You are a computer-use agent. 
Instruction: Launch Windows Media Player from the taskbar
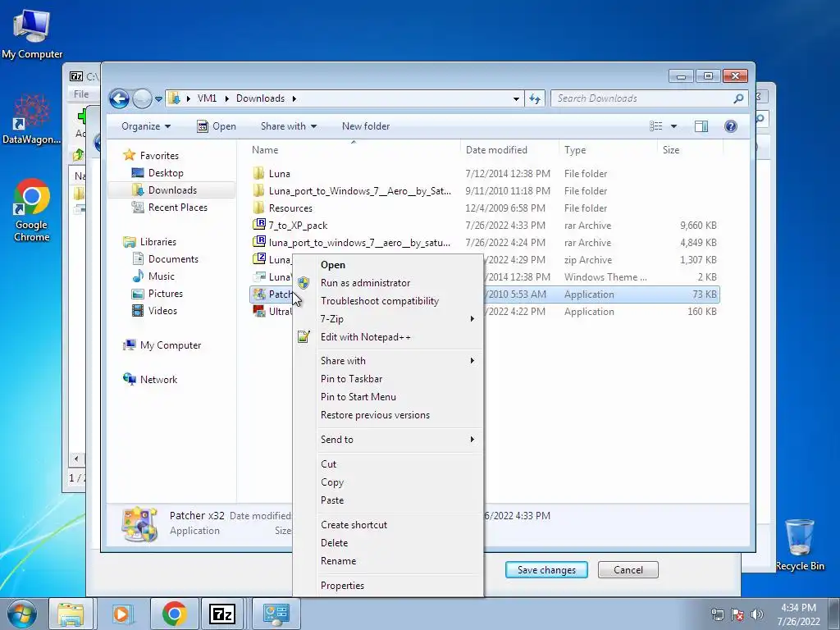coord(123,614)
